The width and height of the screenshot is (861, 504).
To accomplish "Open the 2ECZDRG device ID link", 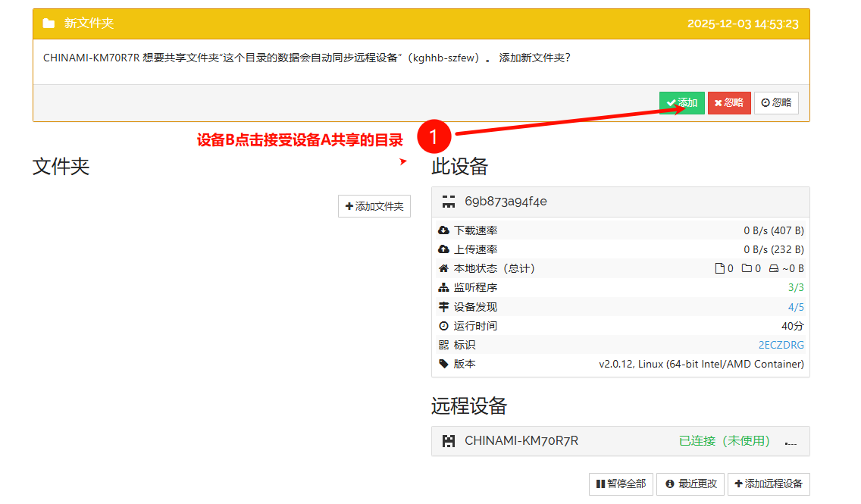I will (781, 345).
